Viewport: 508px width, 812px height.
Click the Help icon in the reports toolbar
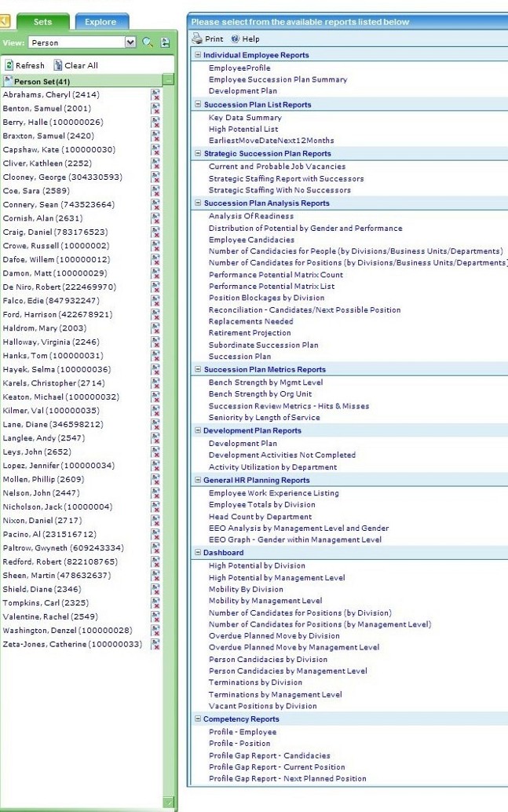point(235,38)
